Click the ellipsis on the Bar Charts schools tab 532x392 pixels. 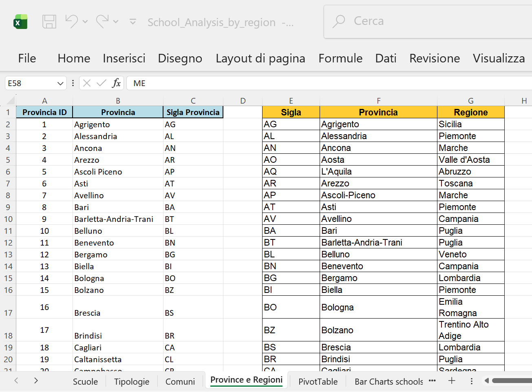432,381
